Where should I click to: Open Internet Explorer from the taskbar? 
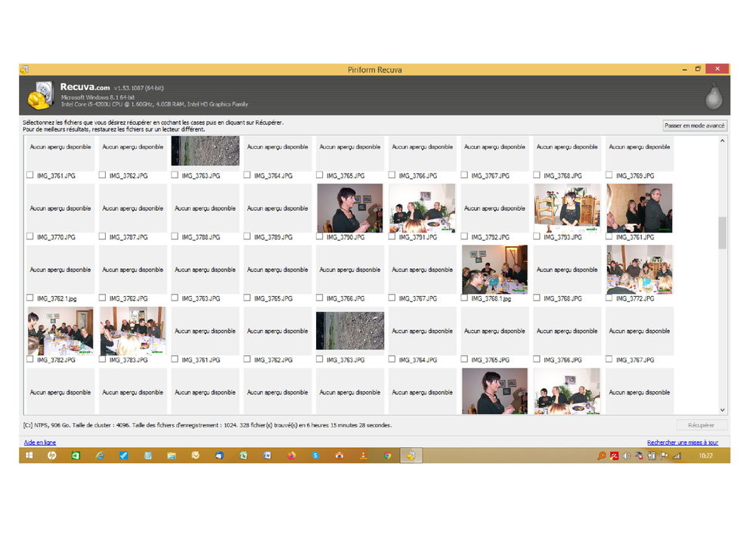[100, 455]
